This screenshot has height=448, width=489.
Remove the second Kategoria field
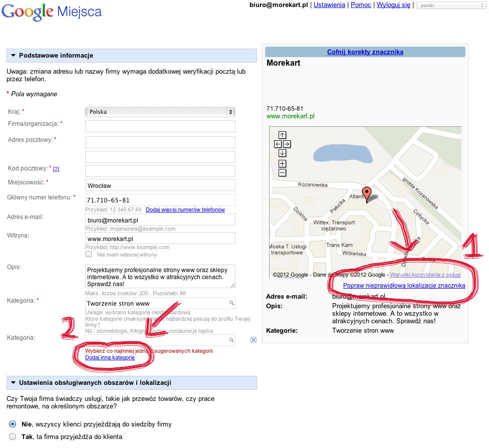(254, 340)
